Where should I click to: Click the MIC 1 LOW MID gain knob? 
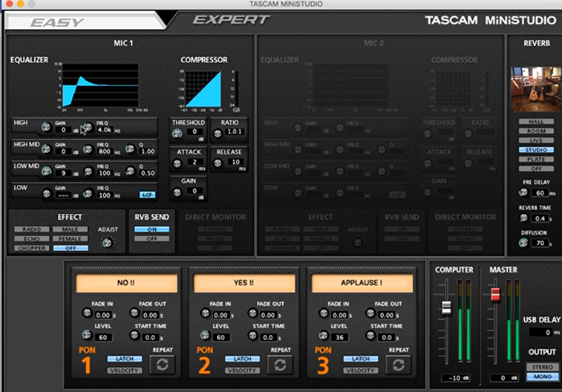46,171
